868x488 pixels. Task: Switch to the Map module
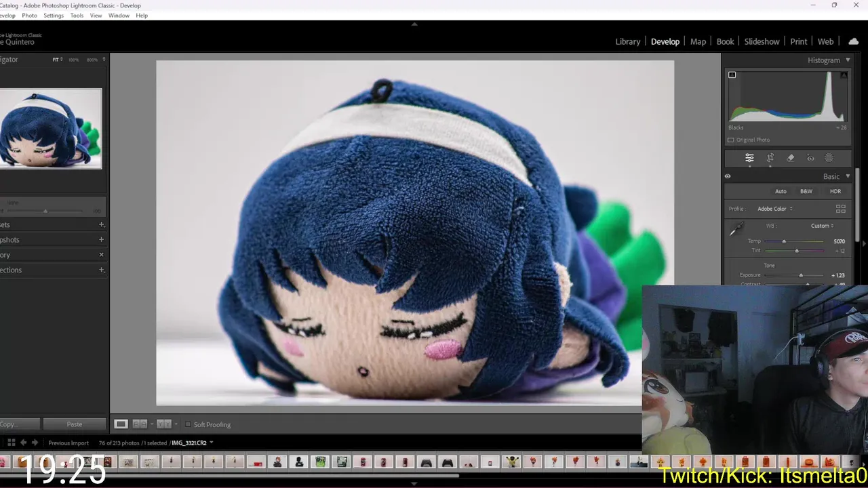coord(698,41)
